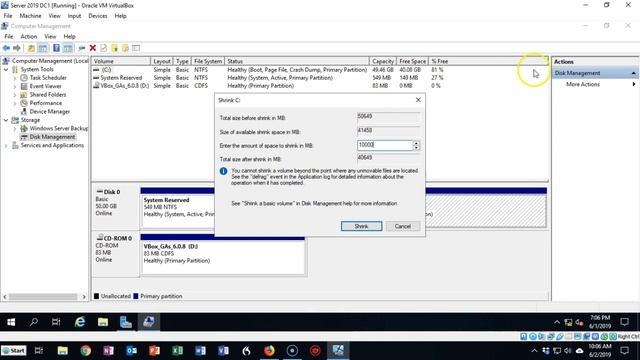Click the Up one level folder icon
Viewport: 640px width, 360px height.
[31, 48]
